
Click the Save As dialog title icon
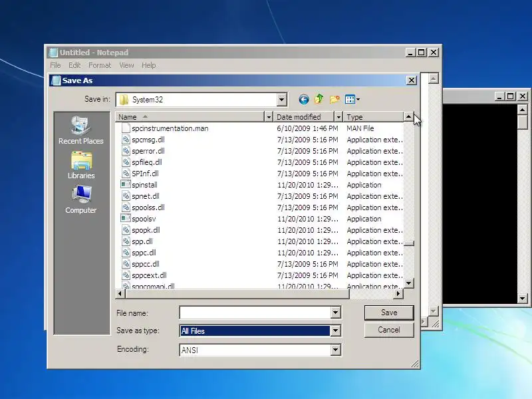click(56, 80)
